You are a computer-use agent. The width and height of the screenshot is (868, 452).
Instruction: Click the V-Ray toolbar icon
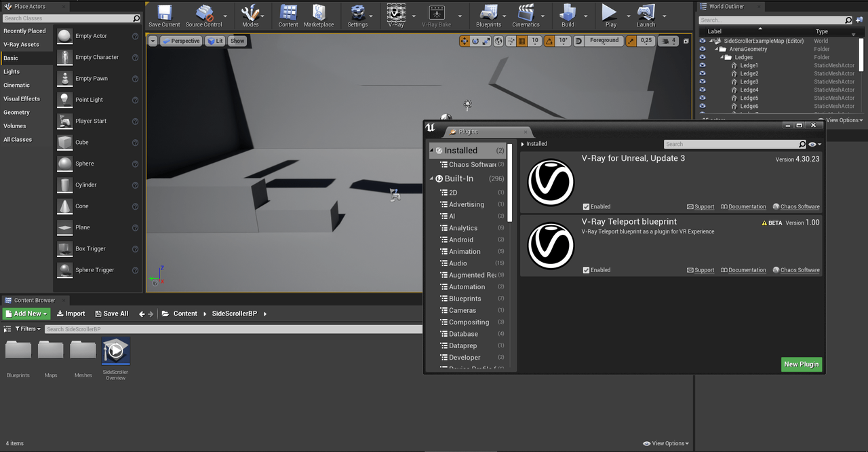pos(396,14)
